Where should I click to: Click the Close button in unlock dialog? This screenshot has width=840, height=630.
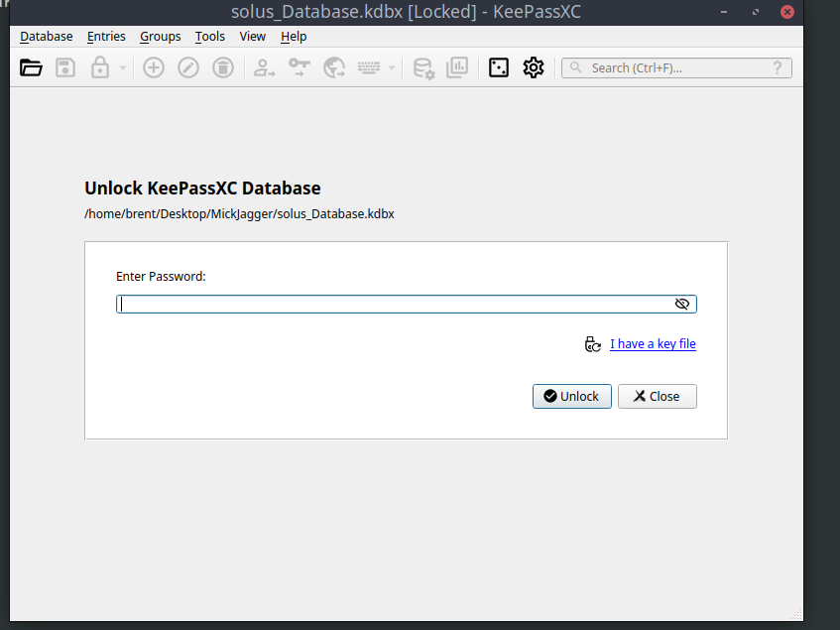tap(657, 396)
